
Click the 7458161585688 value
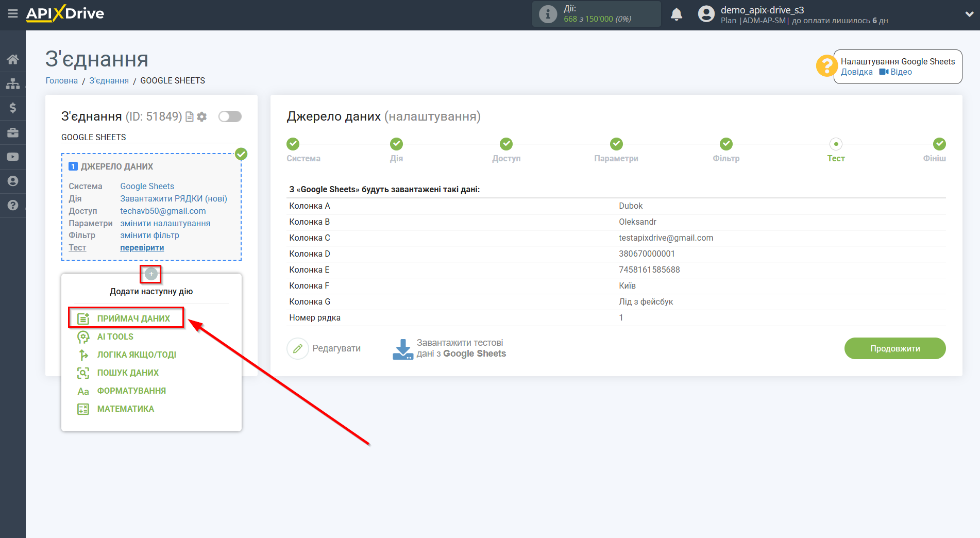(x=649, y=270)
